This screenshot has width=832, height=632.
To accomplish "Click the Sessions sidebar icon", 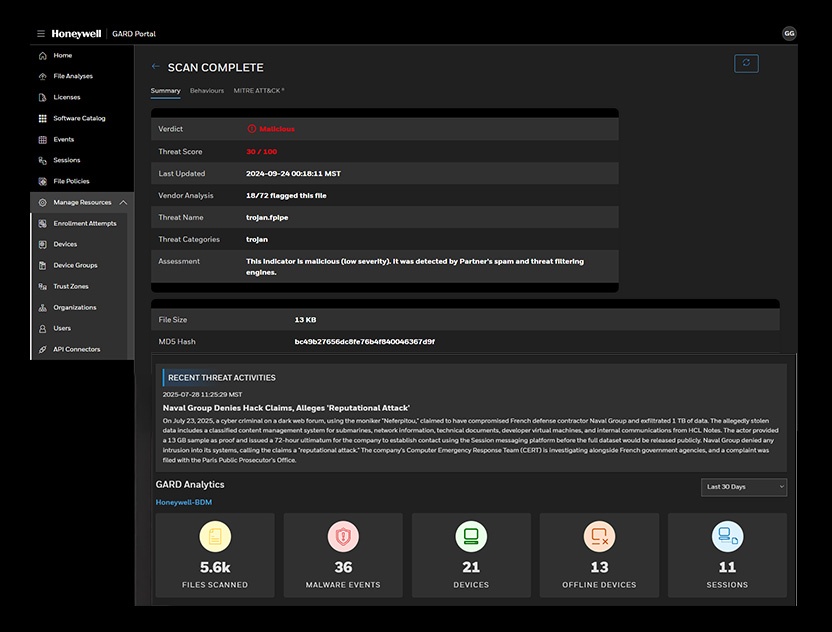I will pos(42,160).
